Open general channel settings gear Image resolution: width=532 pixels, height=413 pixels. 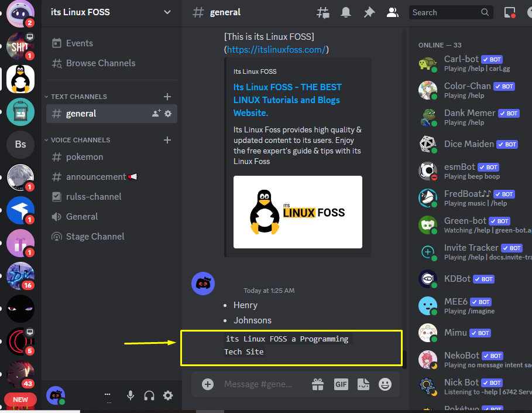(x=169, y=114)
